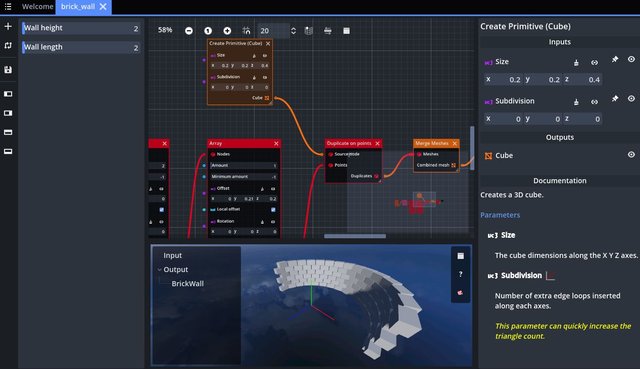Click the zoom in plus icon
Image resolution: width=640 pixels, height=369 pixels.
pos(227,31)
